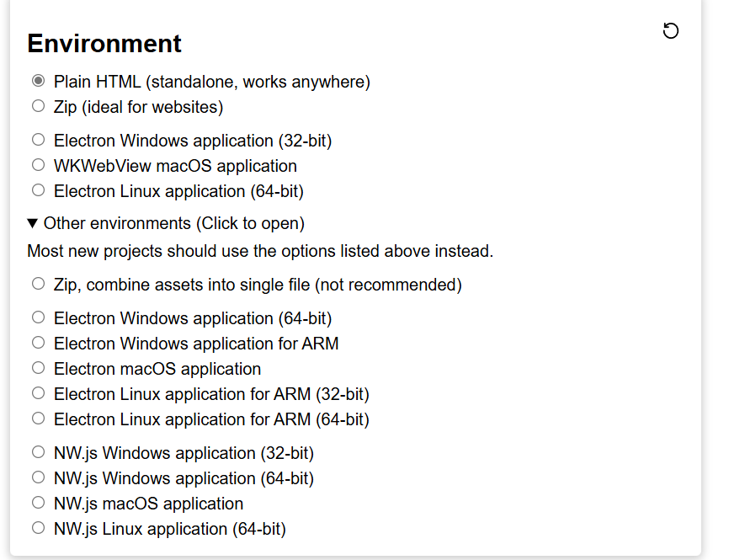
Task: Click the Other environments summary text
Action: pos(174,224)
